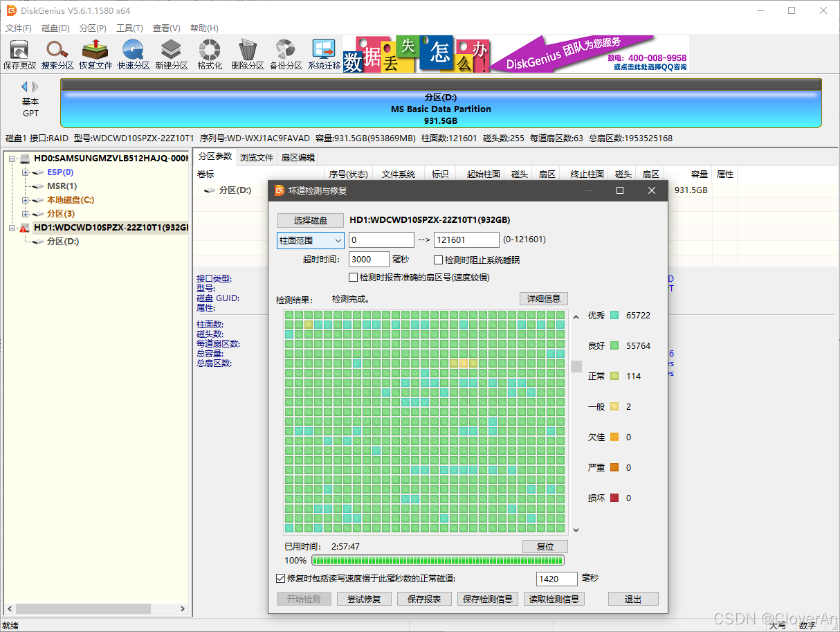This screenshot has height=632, width=840.
Task: Click the end cylinder field showing 121601
Action: 466,240
